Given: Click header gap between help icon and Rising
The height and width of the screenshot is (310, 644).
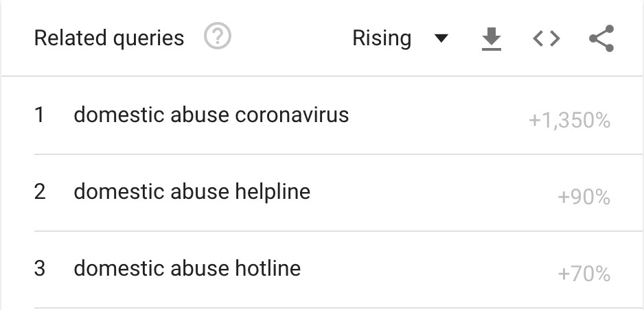Looking at the screenshot, I should (292, 38).
